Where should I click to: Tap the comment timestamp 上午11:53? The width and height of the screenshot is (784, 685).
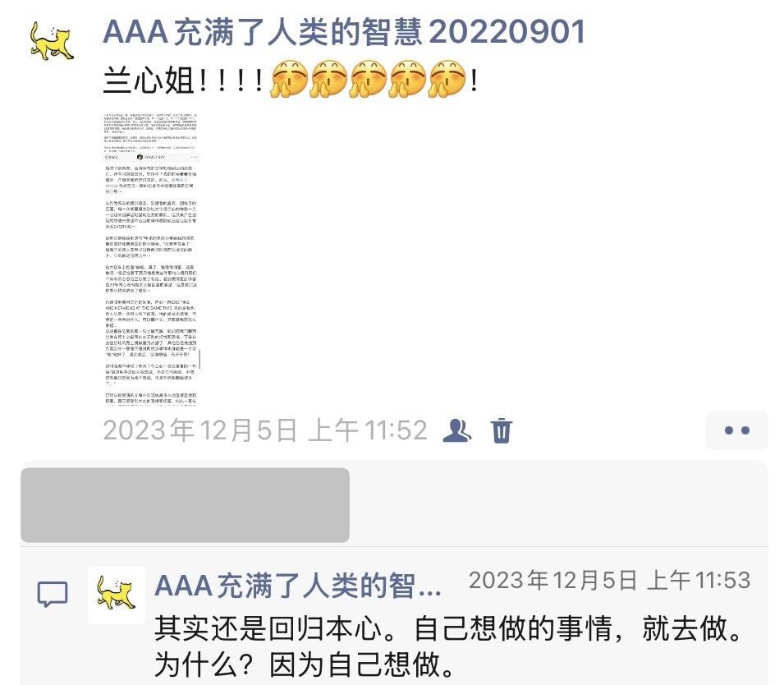[699, 581]
